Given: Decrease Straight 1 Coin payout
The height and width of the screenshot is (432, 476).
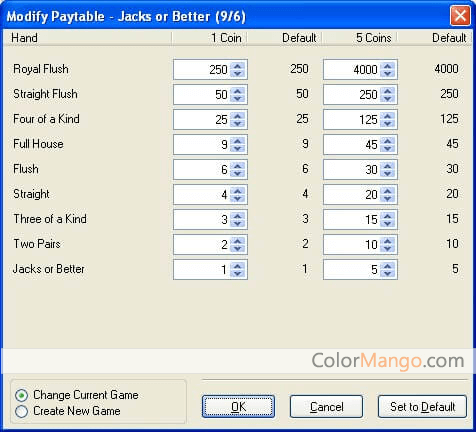Looking at the screenshot, I should pos(237,199).
